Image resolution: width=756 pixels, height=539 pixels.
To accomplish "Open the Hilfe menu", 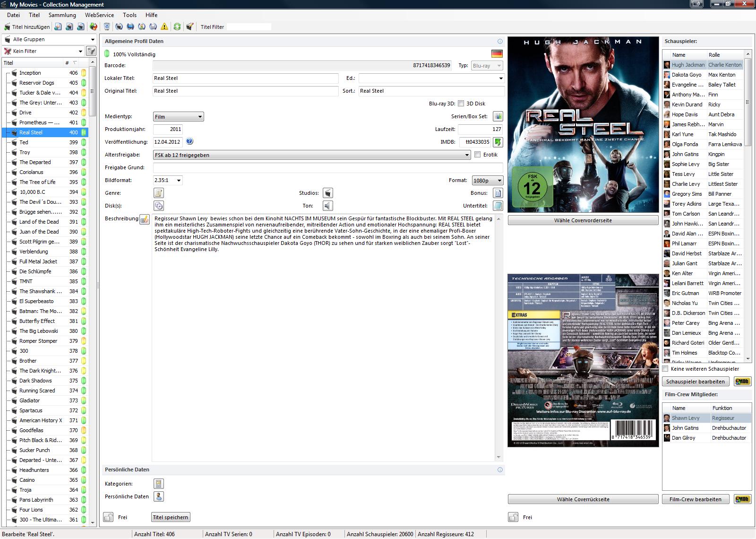I will [152, 15].
